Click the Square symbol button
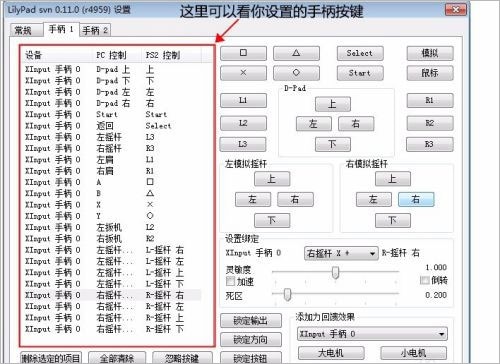The height and width of the screenshot is (364, 500). 243,53
